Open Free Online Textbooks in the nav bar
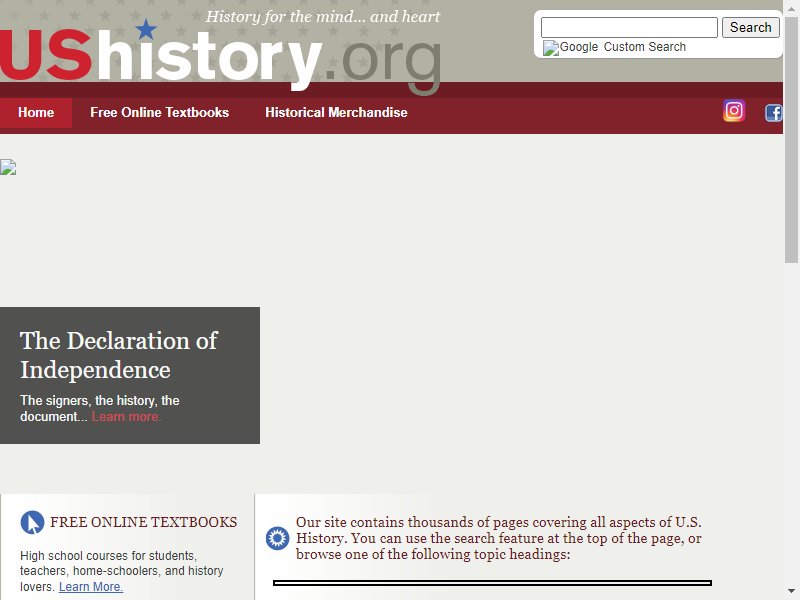This screenshot has width=800, height=600. coord(159,113)
